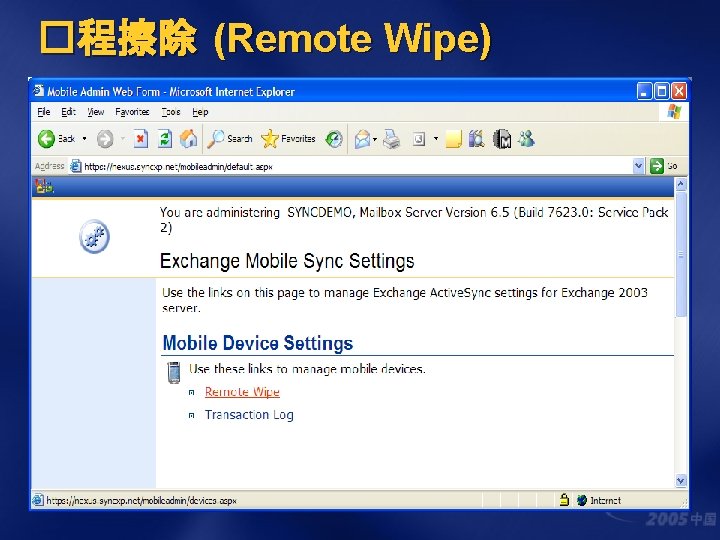The width and height of the screenshot is (720, 540).
Task: Maximize the Internet Explorer window
Action: click(x=662, y=91)
